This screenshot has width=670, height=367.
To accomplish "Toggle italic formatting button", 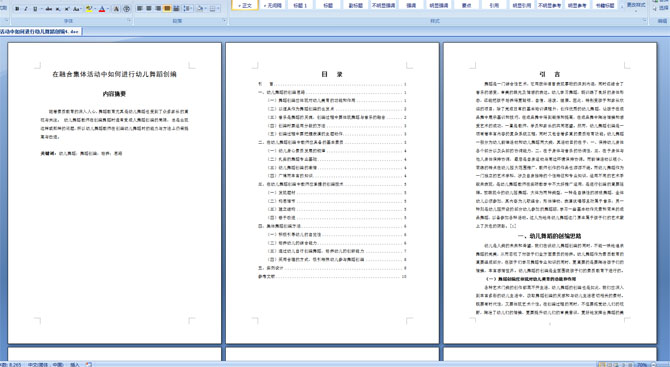I will [x=26, y=9].
